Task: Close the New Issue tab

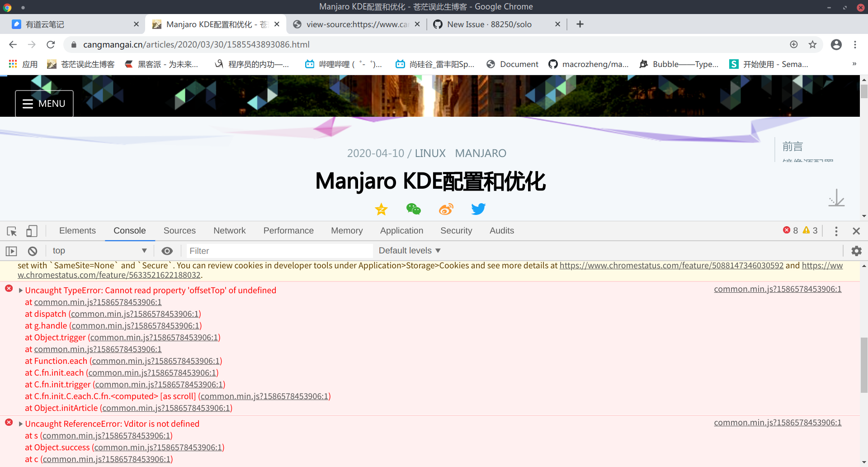Action: point(557,24)
